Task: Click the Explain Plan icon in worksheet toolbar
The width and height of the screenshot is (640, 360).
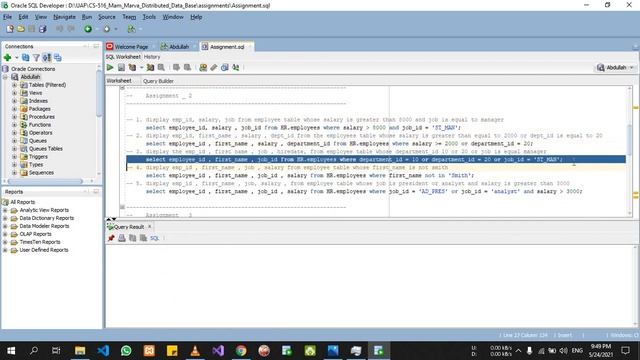Action: pos(132,67)
